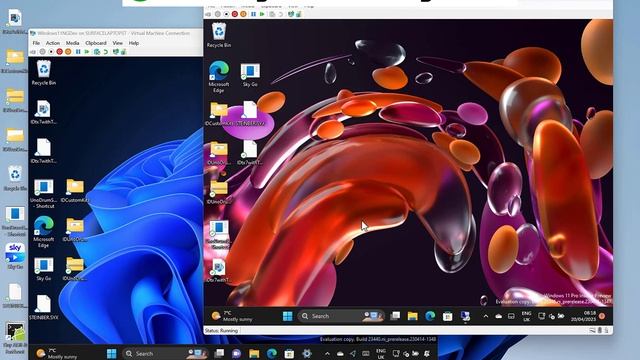
Task: Select UnoDrumS Shortcut icon on left VM desktop
Action: tap(43, 194)
